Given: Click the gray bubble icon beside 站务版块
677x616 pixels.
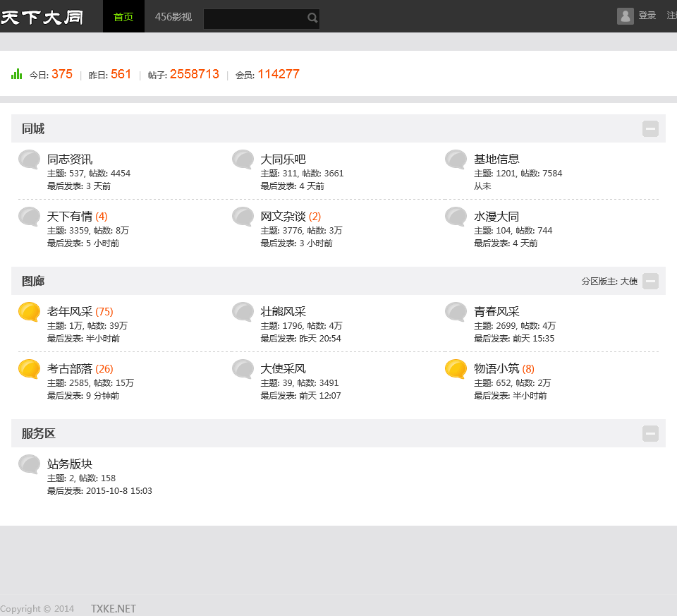Looking at the screenshot, I should (x=29, y=464).
